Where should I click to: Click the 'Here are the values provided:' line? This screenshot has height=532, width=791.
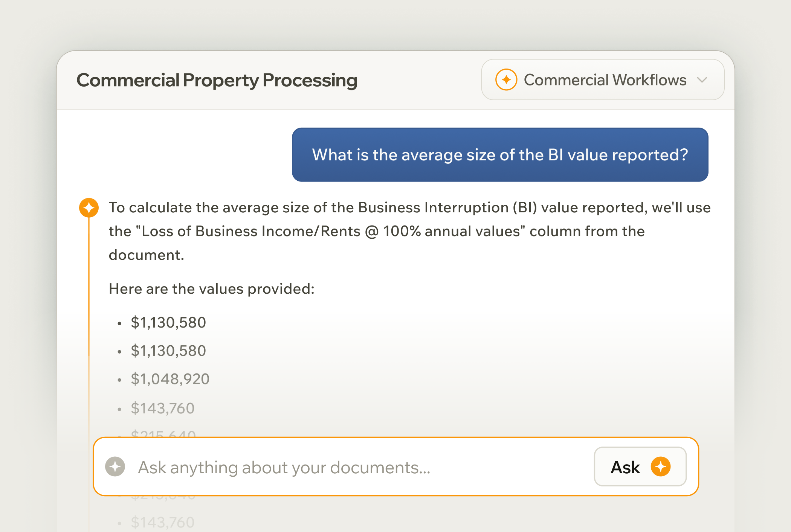coord(211,289)
